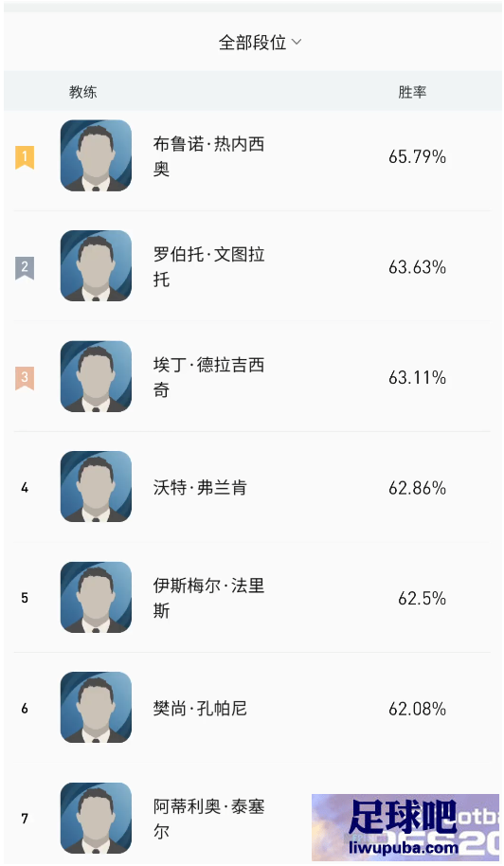504x866 pixels.
Task: Click the 教练 column header
Action: 82,92
